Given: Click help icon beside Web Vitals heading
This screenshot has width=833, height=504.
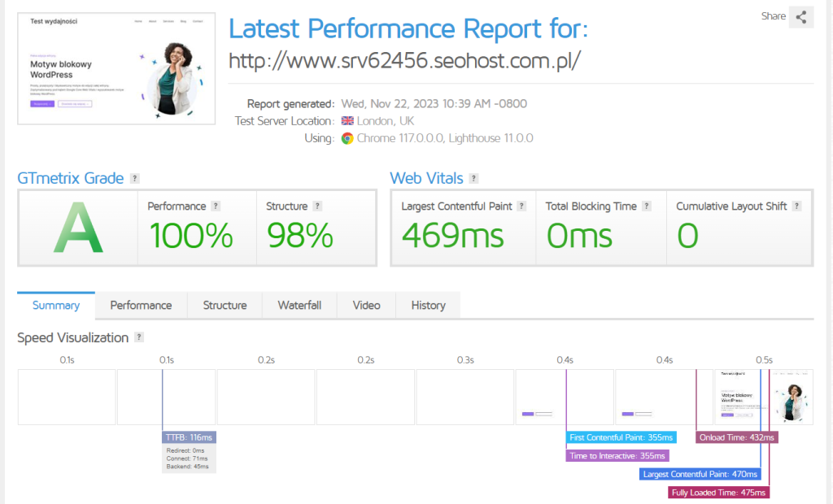Looking at the screenshot, I should tap(474, 179).
